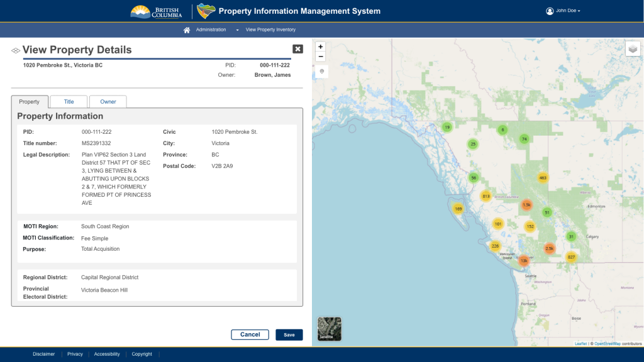Screen dimensions: 644x362
Task: Open the John Doe account dropdown
Action: 565,11
